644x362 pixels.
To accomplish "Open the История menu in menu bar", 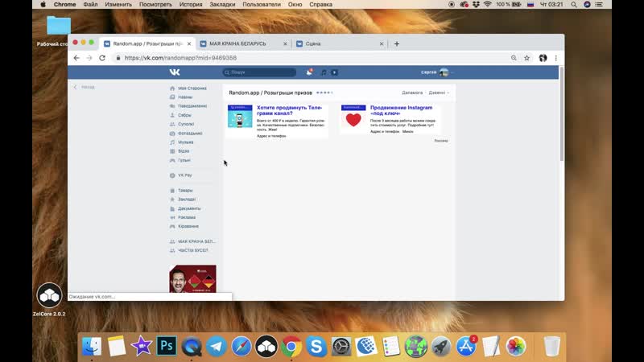I will [x=191, y=5].
